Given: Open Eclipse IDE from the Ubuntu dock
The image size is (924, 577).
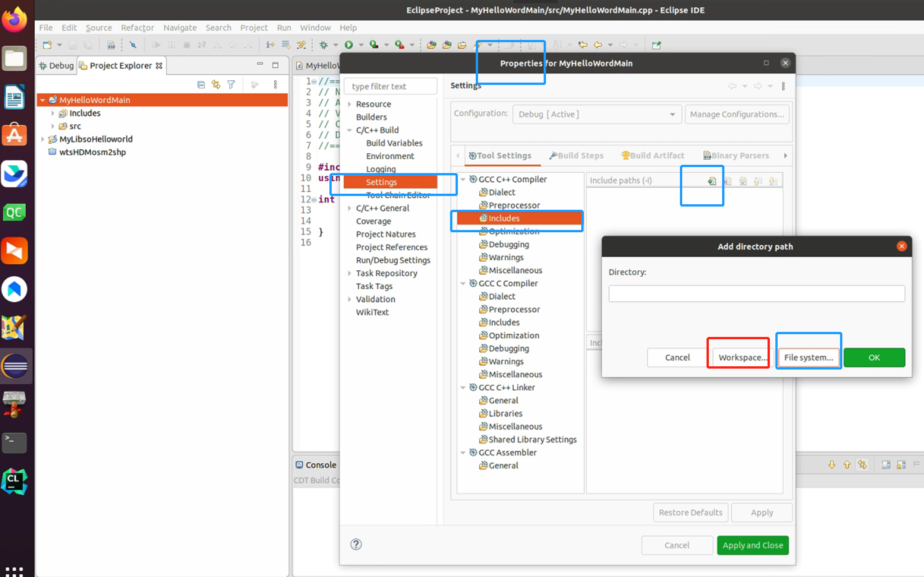Looking at the screenshot, I should [x=15, y=366].
